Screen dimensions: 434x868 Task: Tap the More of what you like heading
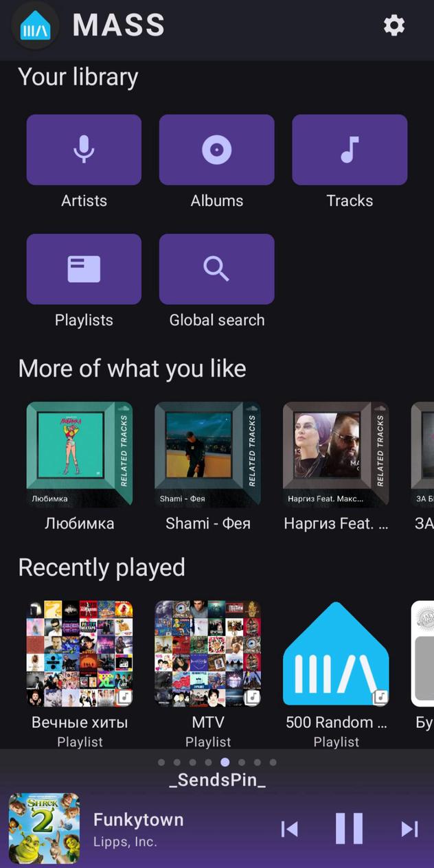(132, 369)
